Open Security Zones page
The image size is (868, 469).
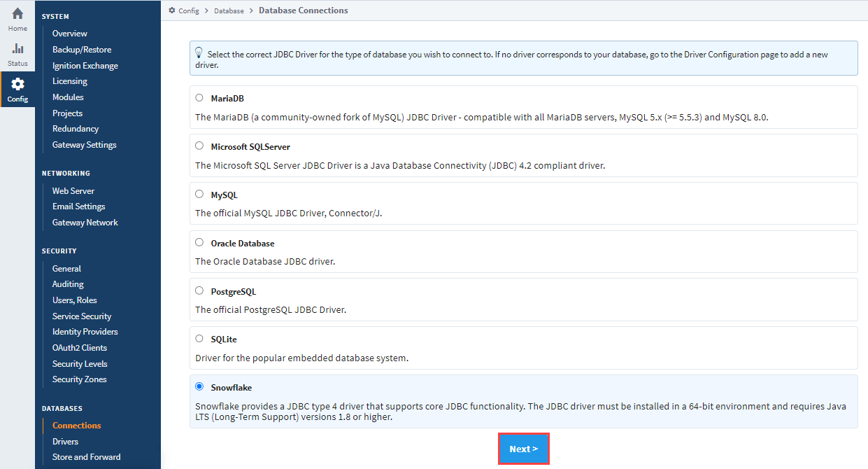[80, 379]
